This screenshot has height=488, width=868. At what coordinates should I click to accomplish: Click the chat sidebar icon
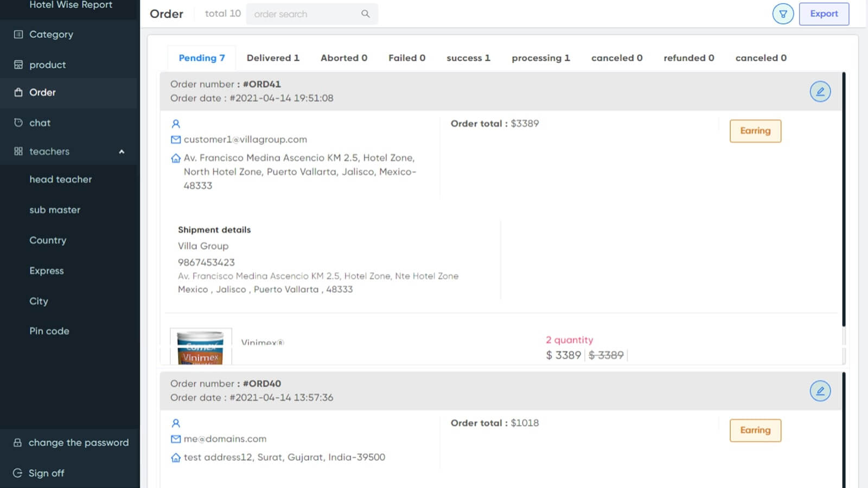18,123
